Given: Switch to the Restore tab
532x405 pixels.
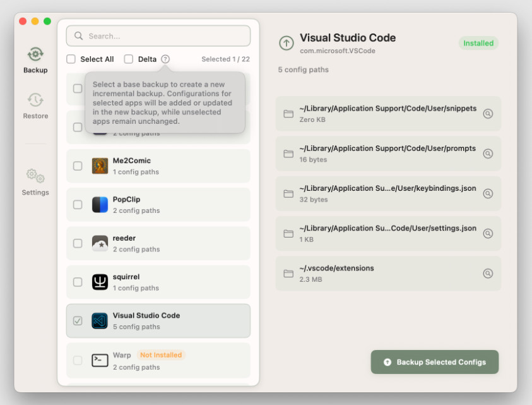Looking at the screenshot, I should [x=35, y=106].
